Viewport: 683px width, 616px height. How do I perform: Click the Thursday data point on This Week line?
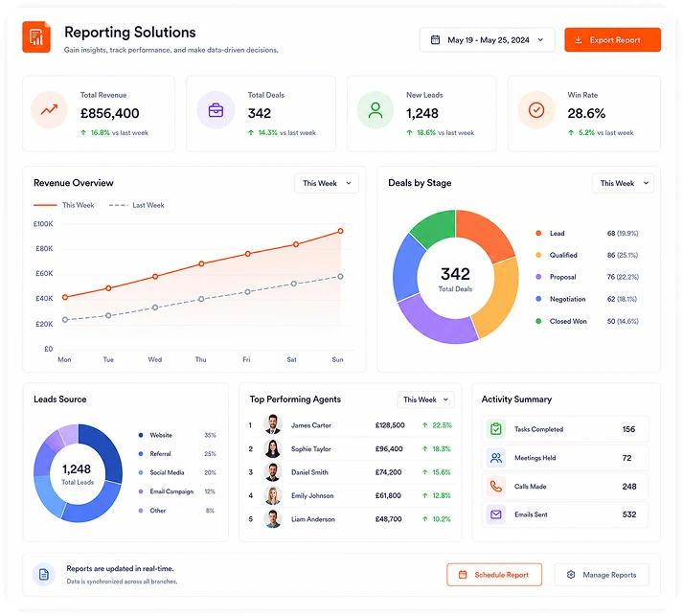click(201, 263)
